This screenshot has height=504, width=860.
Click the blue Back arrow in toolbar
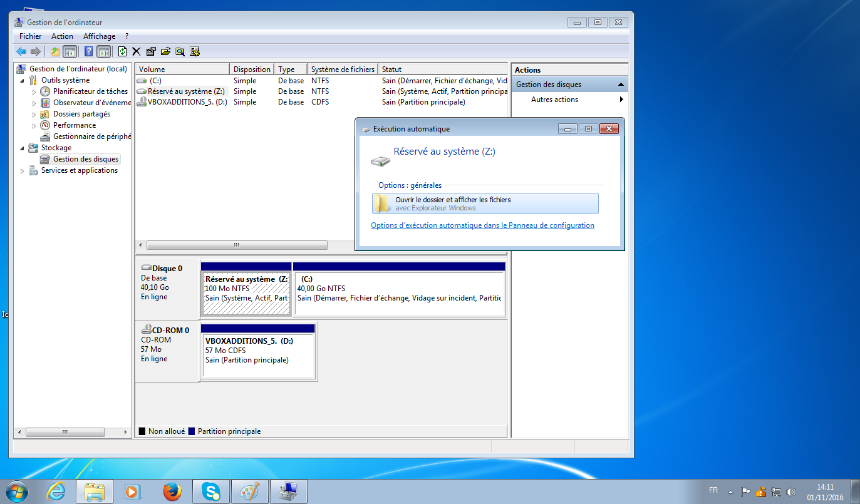coord(21,51)
